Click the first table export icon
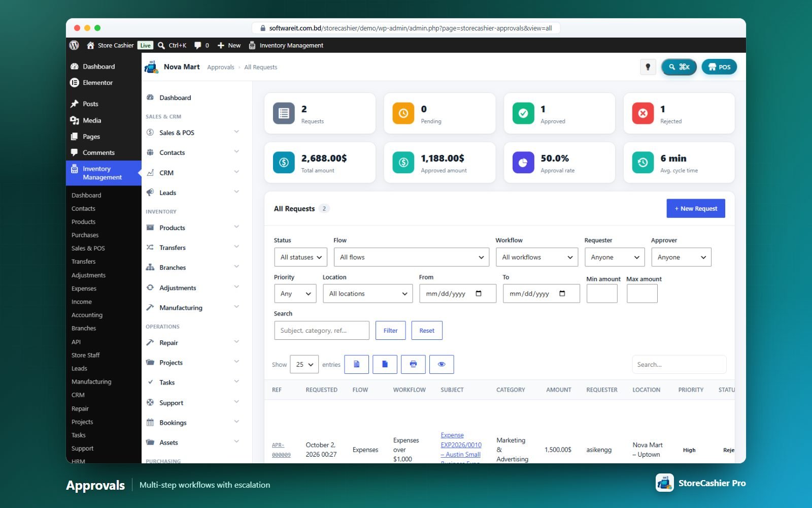 pyautogui.click(x=357, y=364)
